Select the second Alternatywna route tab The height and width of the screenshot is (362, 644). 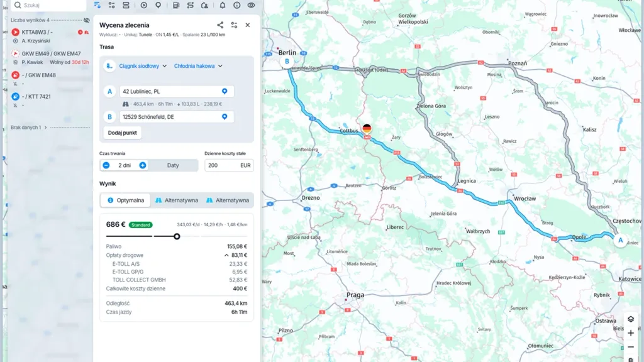tap(228, 200)
